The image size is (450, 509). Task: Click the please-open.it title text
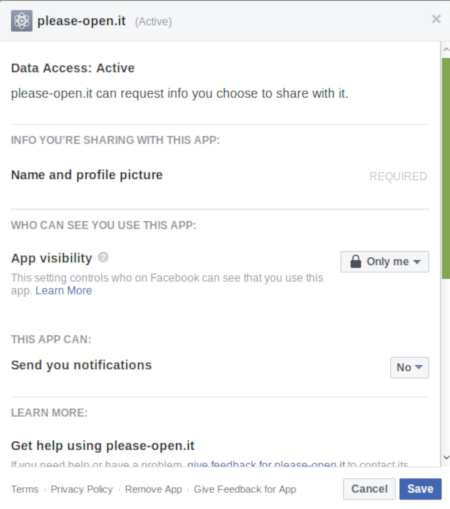(81, 21)
